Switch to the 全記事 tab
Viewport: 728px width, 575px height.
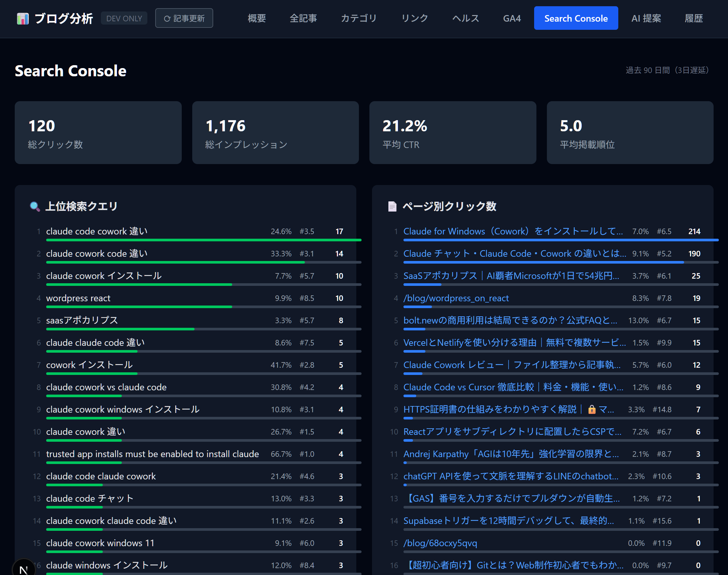click(303, 18)
